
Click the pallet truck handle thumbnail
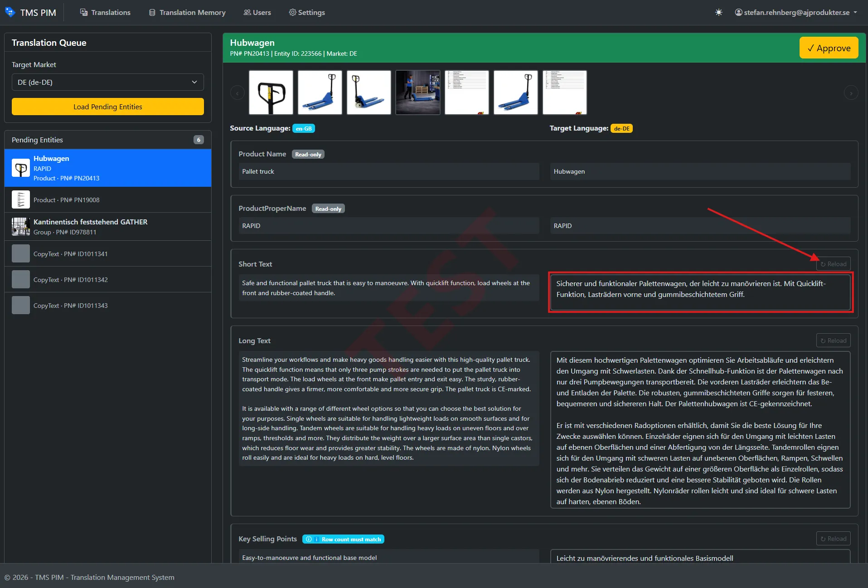click(271, 92)
